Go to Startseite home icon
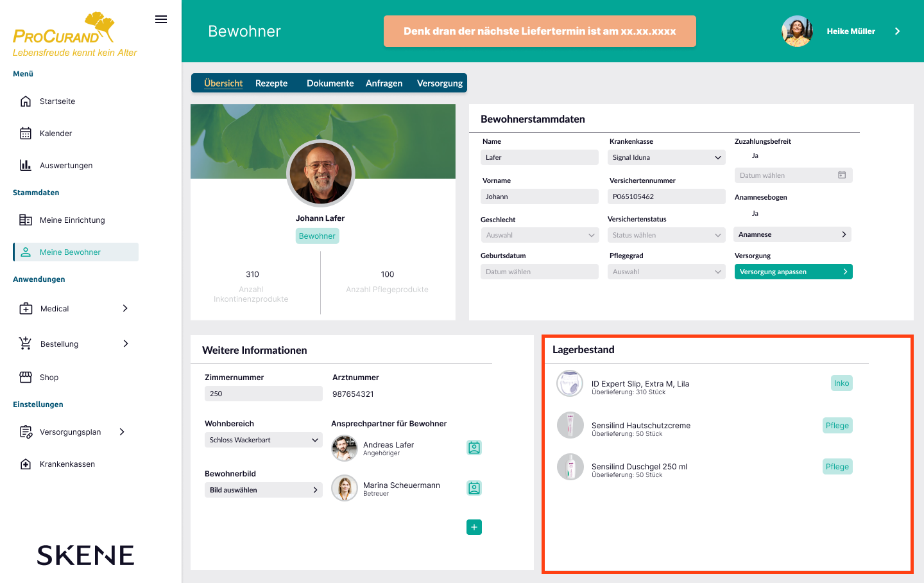Image resolution: width=924 pixels, height=583 pixels. point(26,101)
